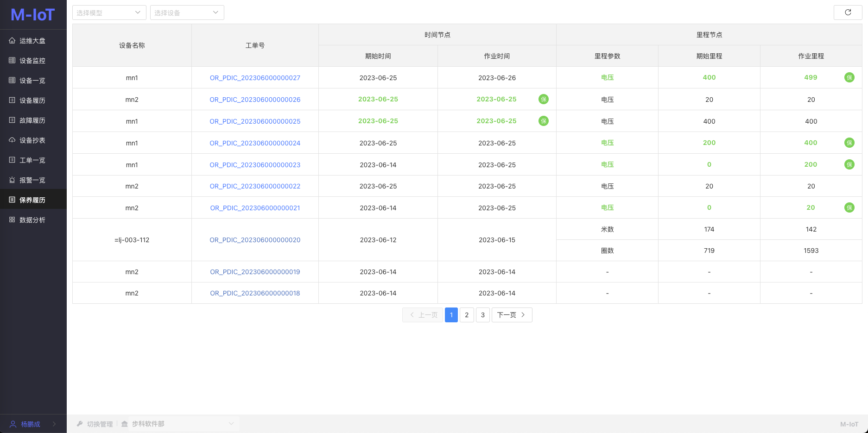Image resolution: width=868 pixels, height=433 pixels.
Task: Open work order OR_PDIC_202306000000024
Action: pos(255,143)
